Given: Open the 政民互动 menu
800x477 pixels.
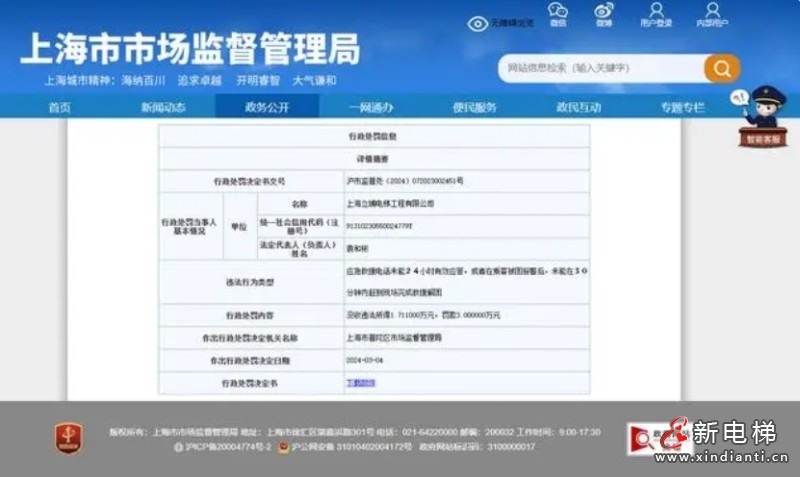Looking at the screenshot, I should point(579,107).
